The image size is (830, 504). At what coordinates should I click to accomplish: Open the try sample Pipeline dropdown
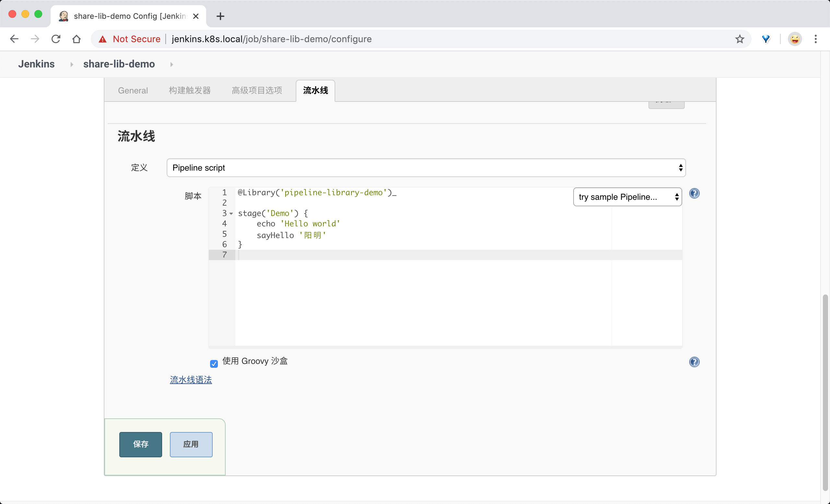(627, 197)
